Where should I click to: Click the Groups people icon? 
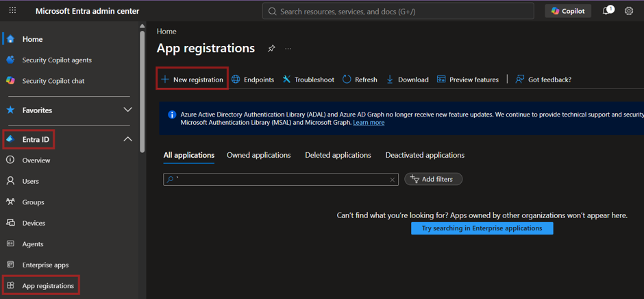pos(11,202)
